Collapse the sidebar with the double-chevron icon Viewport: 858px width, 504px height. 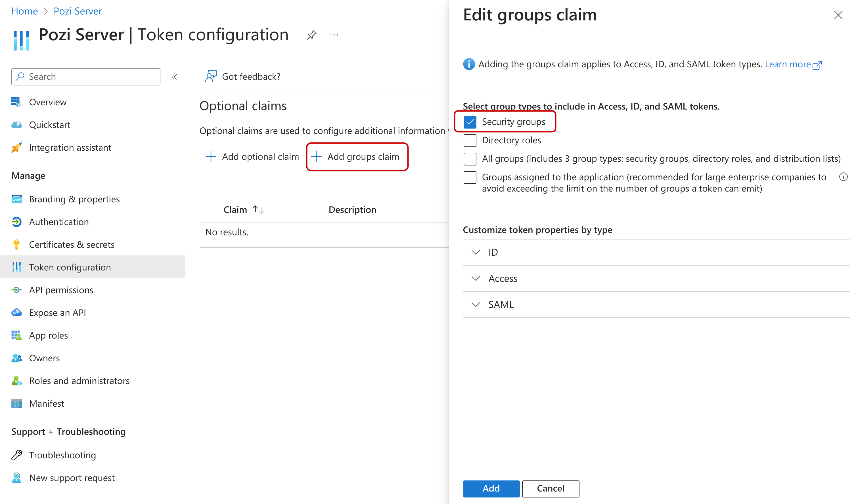174,77
